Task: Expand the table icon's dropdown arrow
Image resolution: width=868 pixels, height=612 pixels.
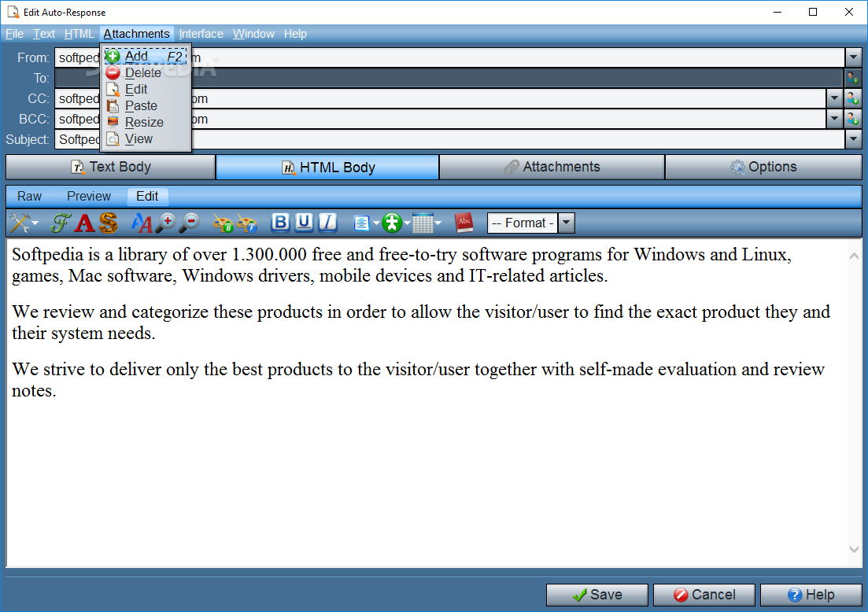Action: pos(438,223)
